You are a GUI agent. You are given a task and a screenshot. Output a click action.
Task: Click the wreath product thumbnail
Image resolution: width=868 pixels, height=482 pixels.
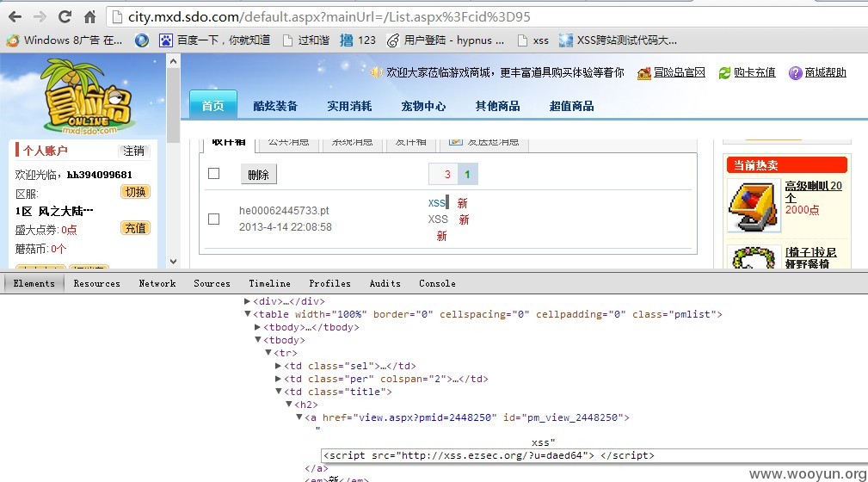pyautogui.click(x=754, y=257)
